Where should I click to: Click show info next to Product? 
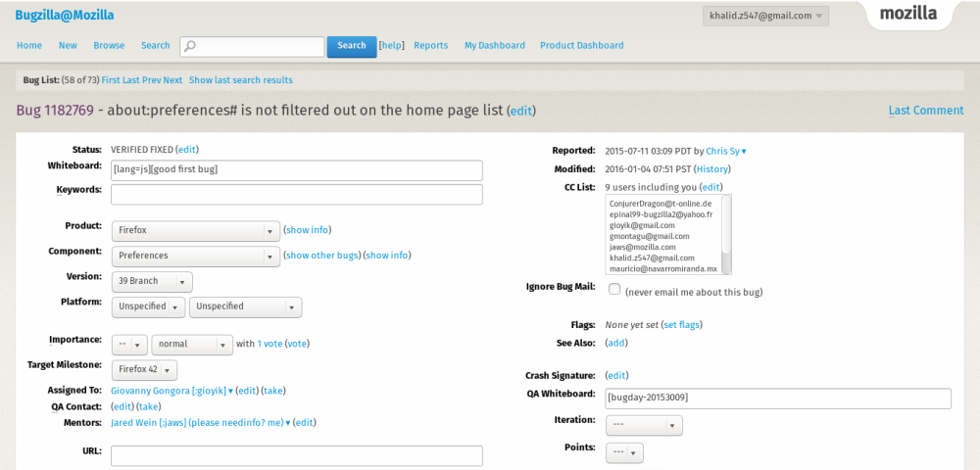click(307, 230)
